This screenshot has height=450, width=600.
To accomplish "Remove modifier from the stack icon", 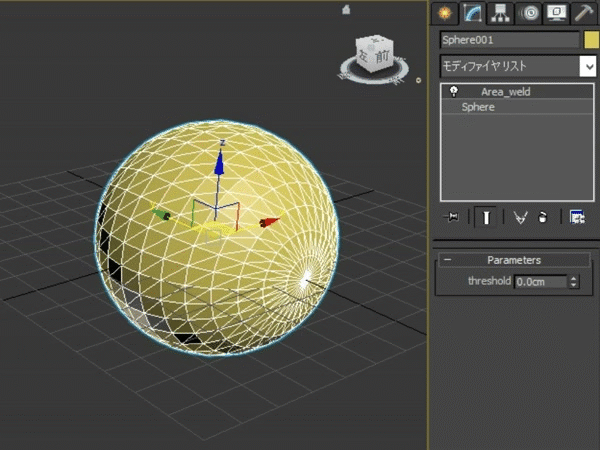I will 542,217.
